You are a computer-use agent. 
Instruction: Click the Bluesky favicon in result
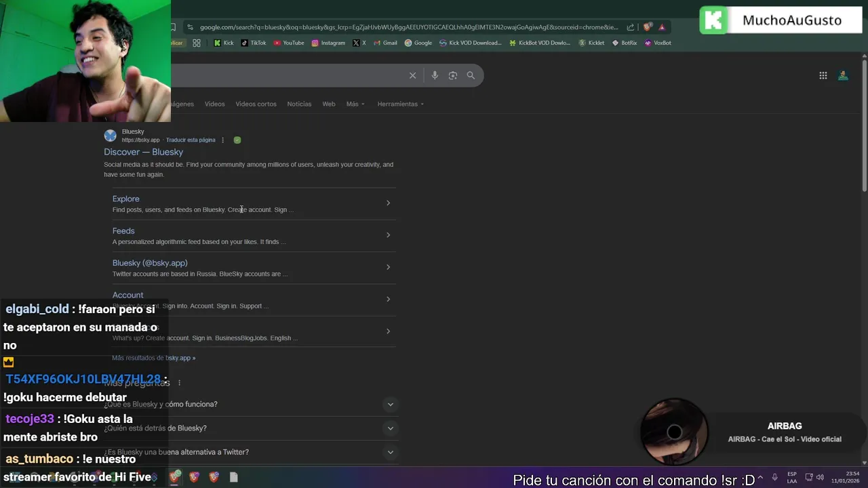click(110, 136)
